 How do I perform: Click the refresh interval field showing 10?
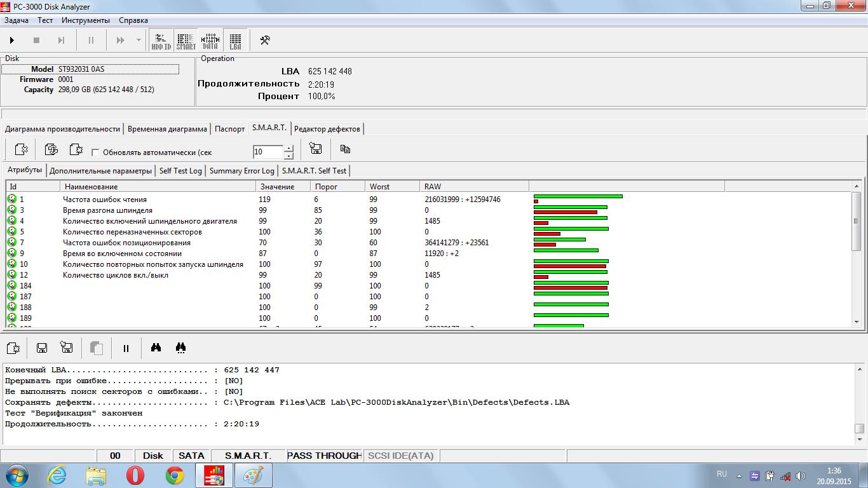tap(268, 152)
